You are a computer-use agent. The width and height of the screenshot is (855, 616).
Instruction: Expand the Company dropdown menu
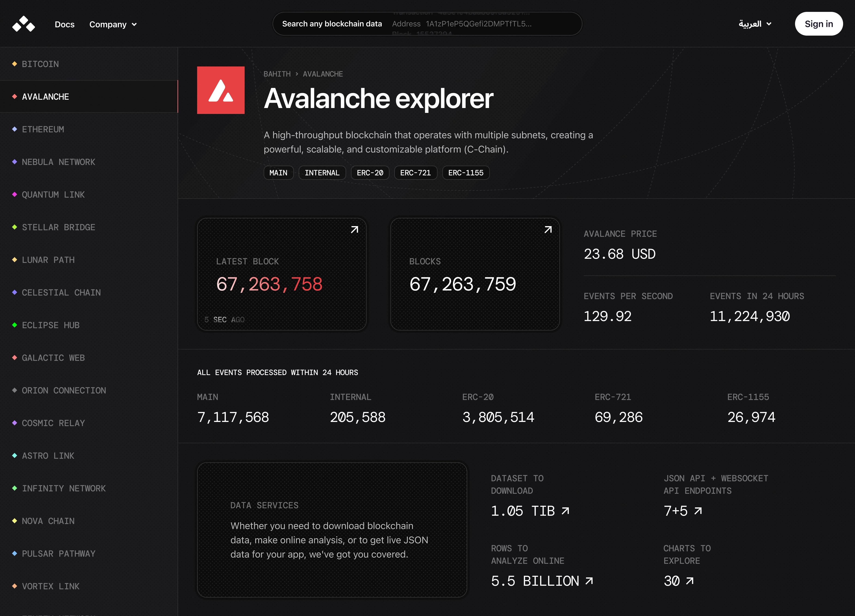pyautogui.click(x=108, y=25)
